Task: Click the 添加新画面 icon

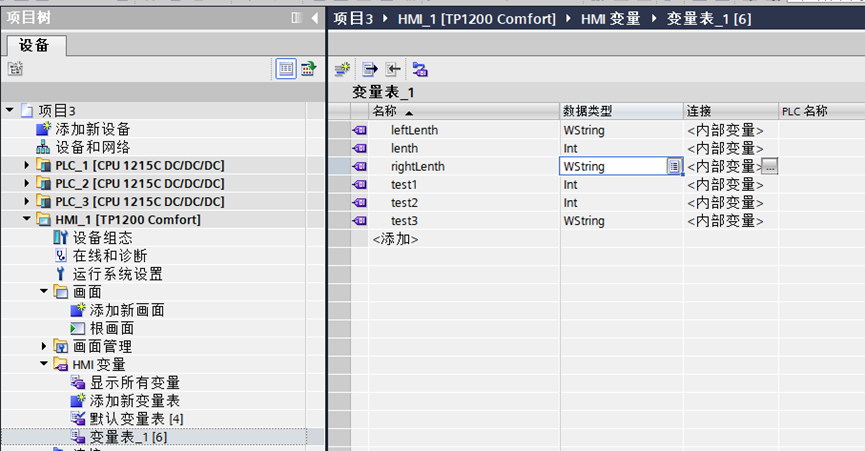Action: pyautogui.click(x=78, y=310)
